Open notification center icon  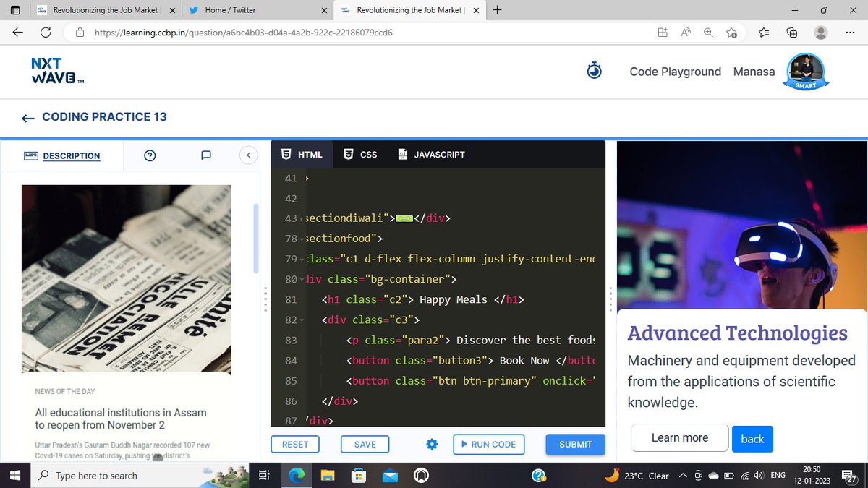click(x=851, y=475)
